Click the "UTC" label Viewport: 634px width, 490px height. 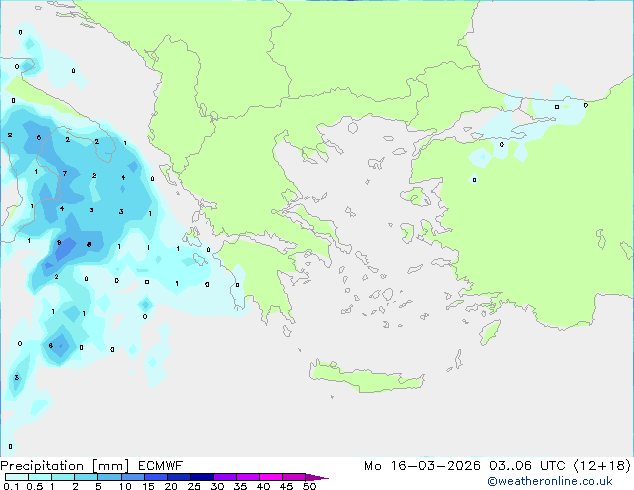pyautogui.click(x=553, y=466)
